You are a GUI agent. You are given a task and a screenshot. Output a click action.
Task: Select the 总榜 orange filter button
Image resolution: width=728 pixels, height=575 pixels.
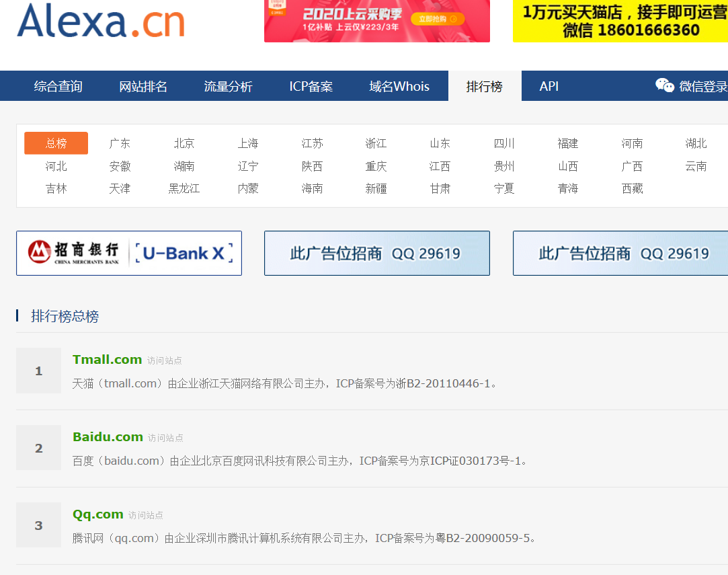click(x=56, y=143)
